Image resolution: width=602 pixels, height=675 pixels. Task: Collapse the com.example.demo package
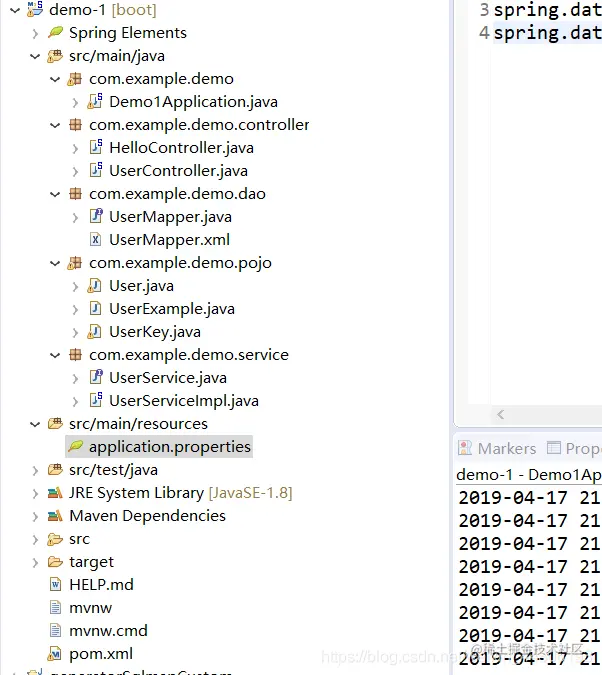pos(55,79)
